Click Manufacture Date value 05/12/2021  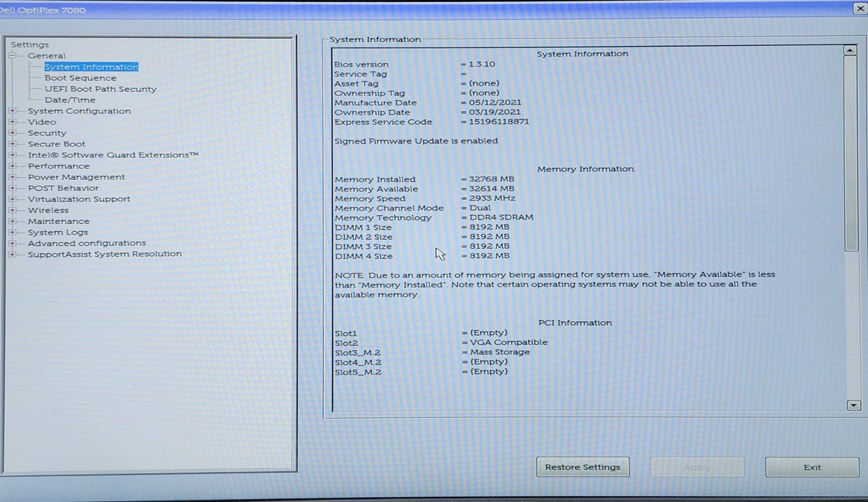pos(495,103)
